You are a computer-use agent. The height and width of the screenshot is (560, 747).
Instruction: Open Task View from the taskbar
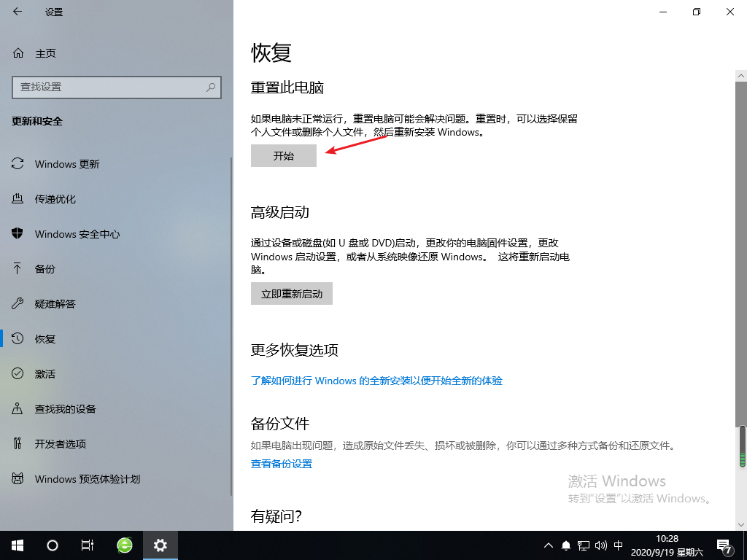[87, 545]
